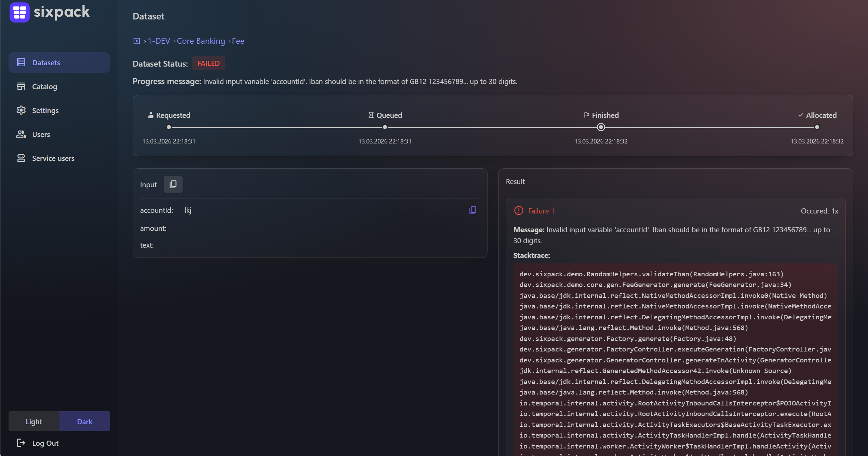Copy the accountId value icon
Image resolution: width=868 pixels, height=456 pixels.
point(472,210)
